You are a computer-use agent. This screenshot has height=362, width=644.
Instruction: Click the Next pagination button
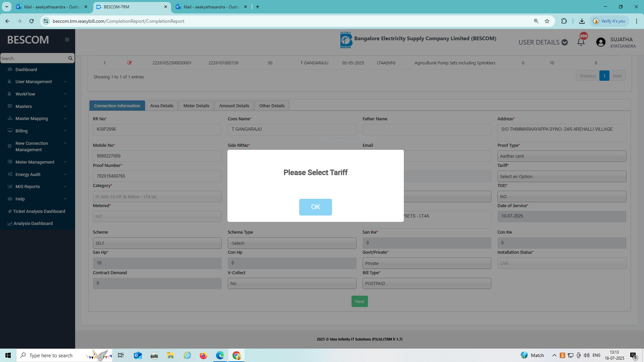coord(617,76)
